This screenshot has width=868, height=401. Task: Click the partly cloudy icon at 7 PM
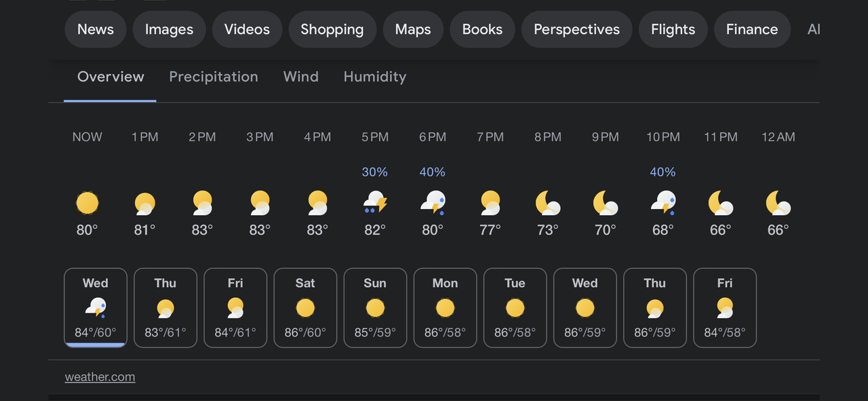click(490, 203)
